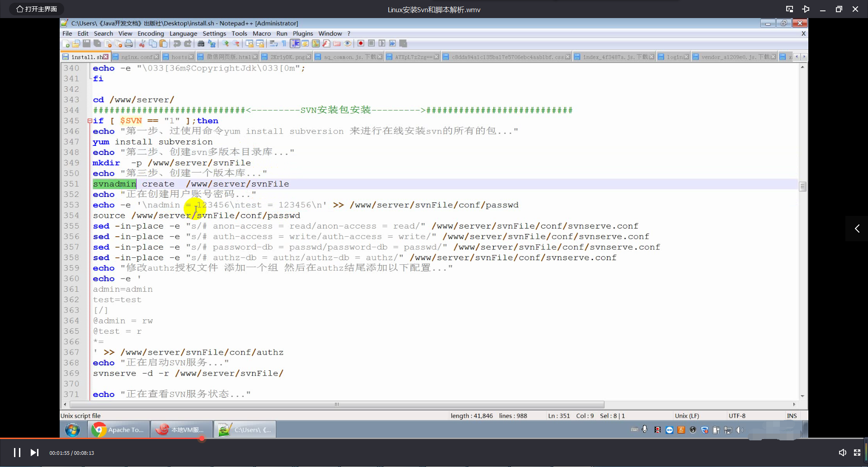Click the Copy toolbar icon
The width and height of the screenshot is (868, 467).
(x=153, y=43)
